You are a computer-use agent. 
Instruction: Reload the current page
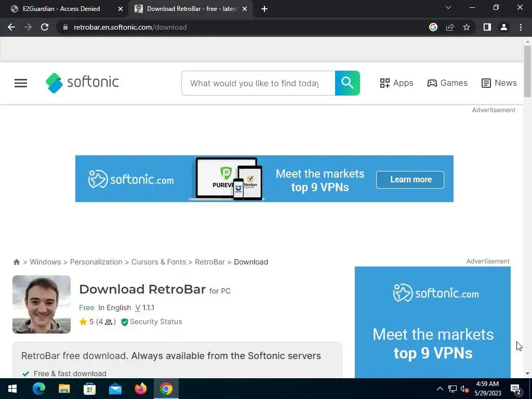[45, 27]
